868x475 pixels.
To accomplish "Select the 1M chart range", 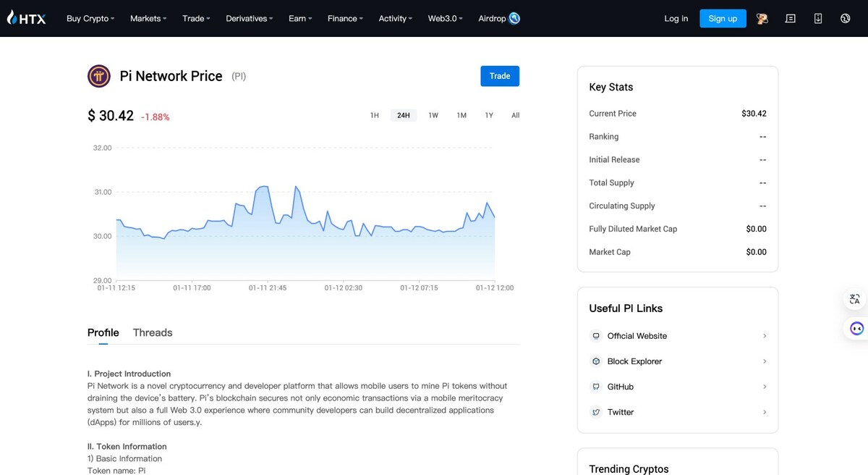I will pos(461,115).
